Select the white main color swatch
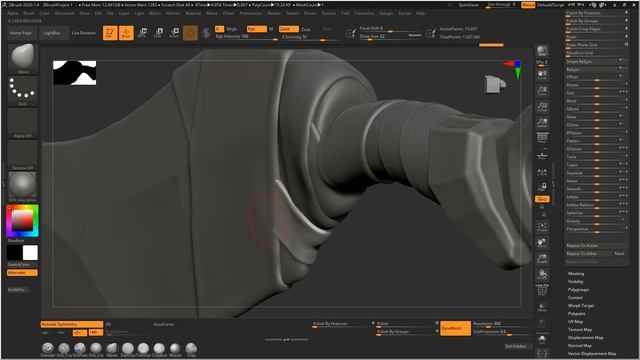This screenshot has width=640, height=360. tap(30, 253)
